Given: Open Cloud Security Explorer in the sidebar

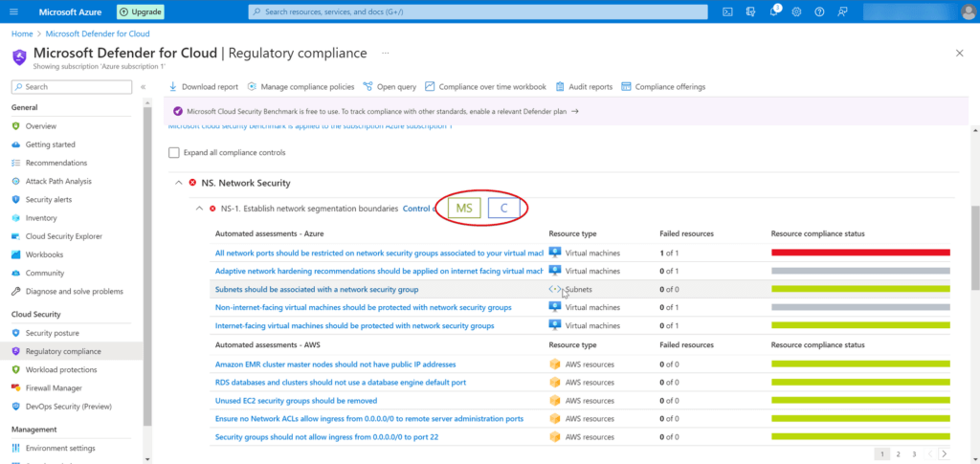Looking at the screenshot, I should point(64,236).
